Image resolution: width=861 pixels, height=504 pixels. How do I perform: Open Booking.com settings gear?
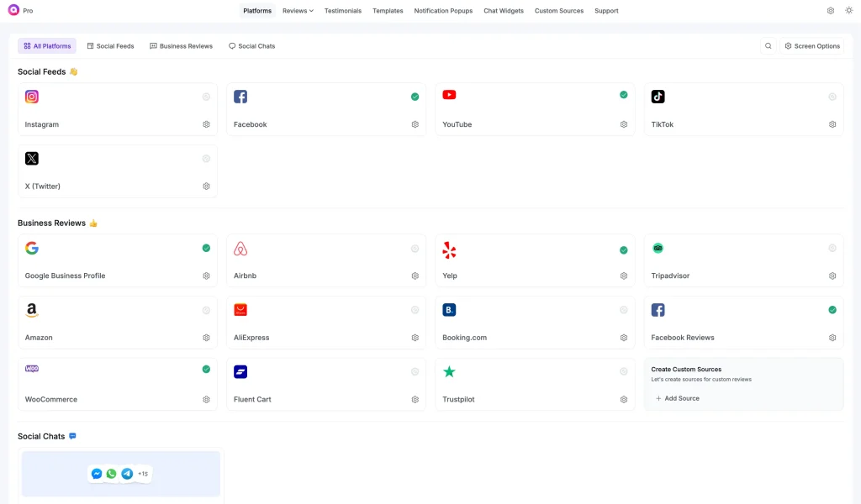624,338
